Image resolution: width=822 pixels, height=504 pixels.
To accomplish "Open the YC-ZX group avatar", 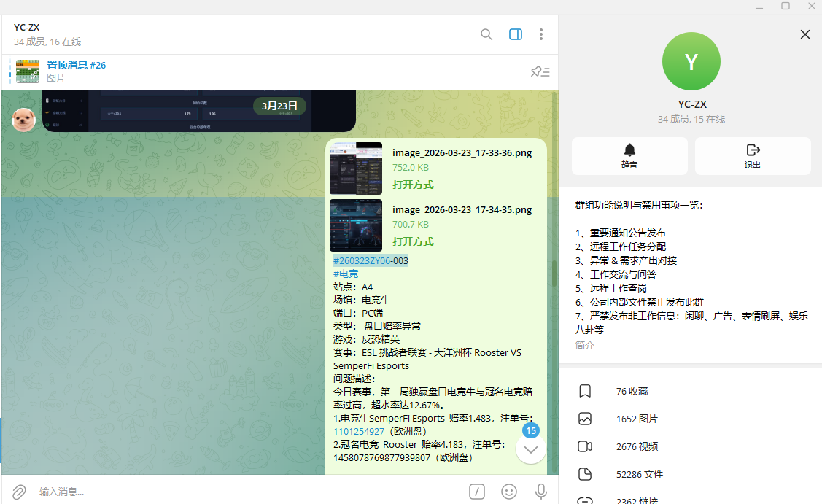I will tap(691, 61).
